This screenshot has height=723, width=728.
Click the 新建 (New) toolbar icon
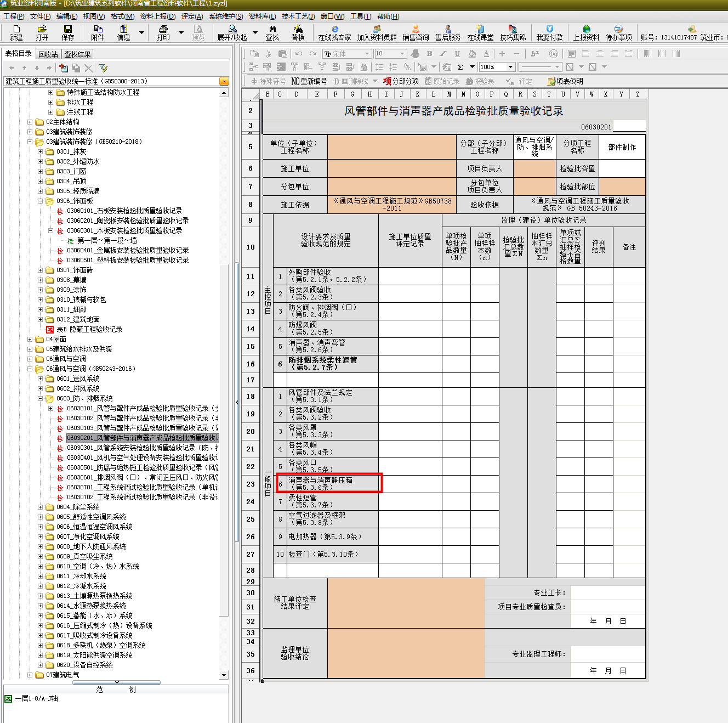pos(16,32)
